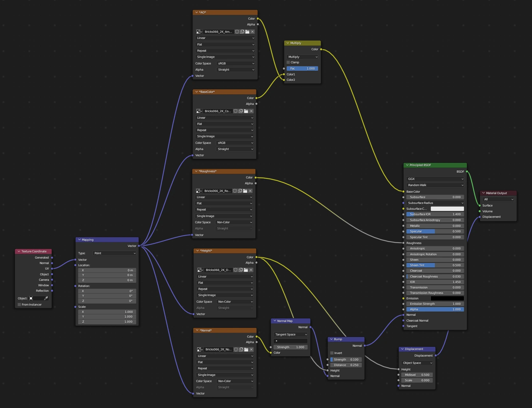Open image file with folder icon on Roughness node
Image resolution: width=532 pixels, height=408 pixels.
245,191
